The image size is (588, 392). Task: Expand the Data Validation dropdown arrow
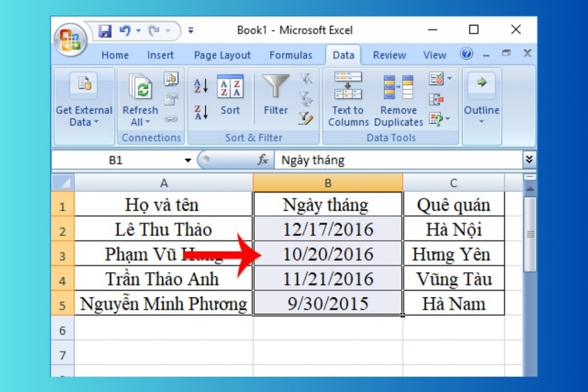point(450,79)
